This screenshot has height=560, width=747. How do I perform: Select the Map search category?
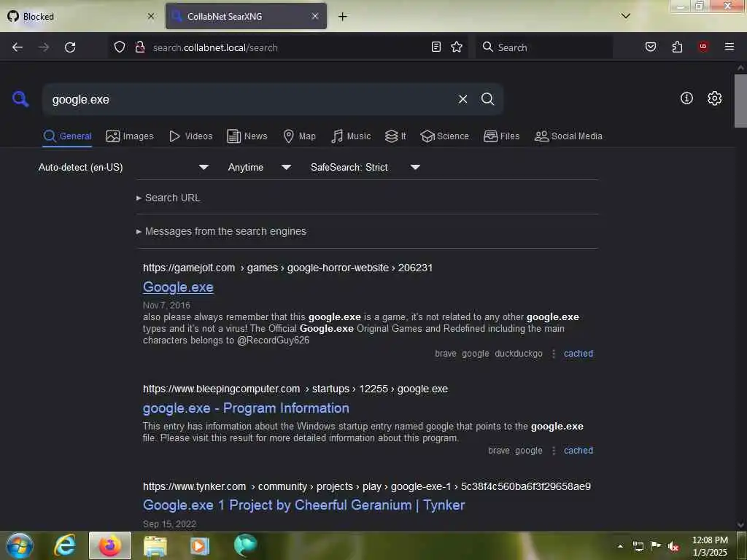pyautogui.click(x=299, y=136)
